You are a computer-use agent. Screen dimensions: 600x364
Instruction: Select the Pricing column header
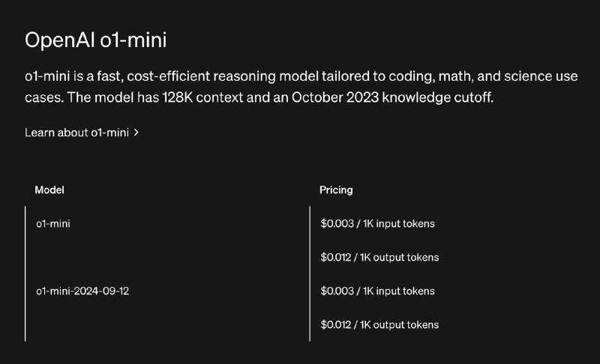coord(336,189)
